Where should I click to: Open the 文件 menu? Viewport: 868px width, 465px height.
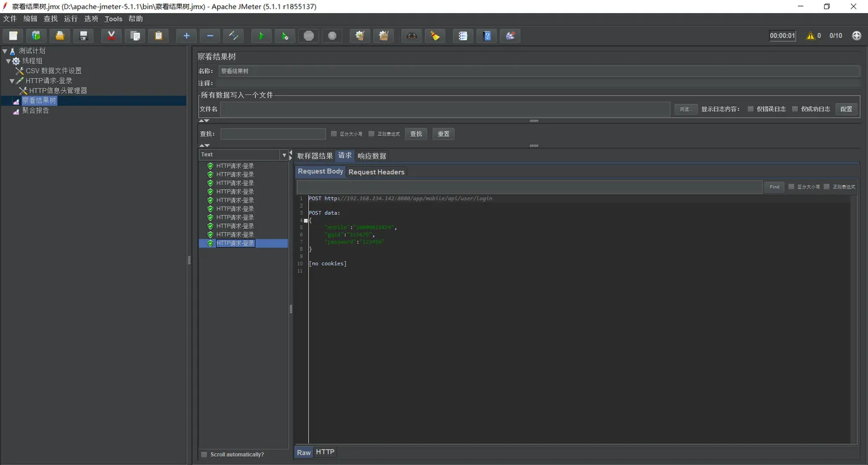tap(10, 19)
